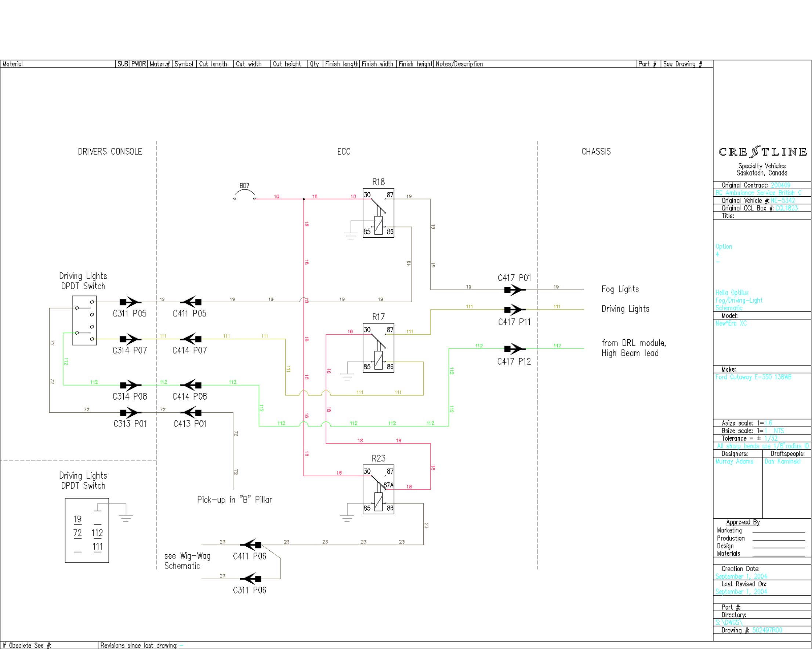Click the Original Contract value 200409

point(780,185)
